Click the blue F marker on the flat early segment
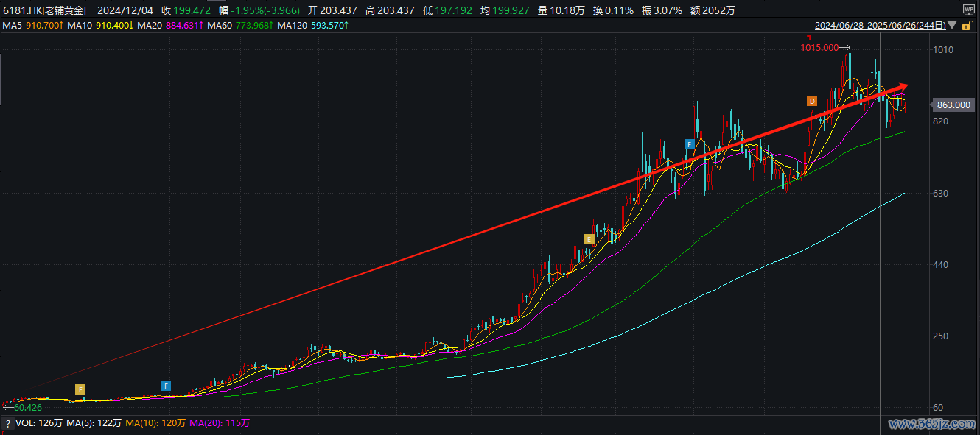This screenshot has height=435, width=980. (x=166, y=386)
